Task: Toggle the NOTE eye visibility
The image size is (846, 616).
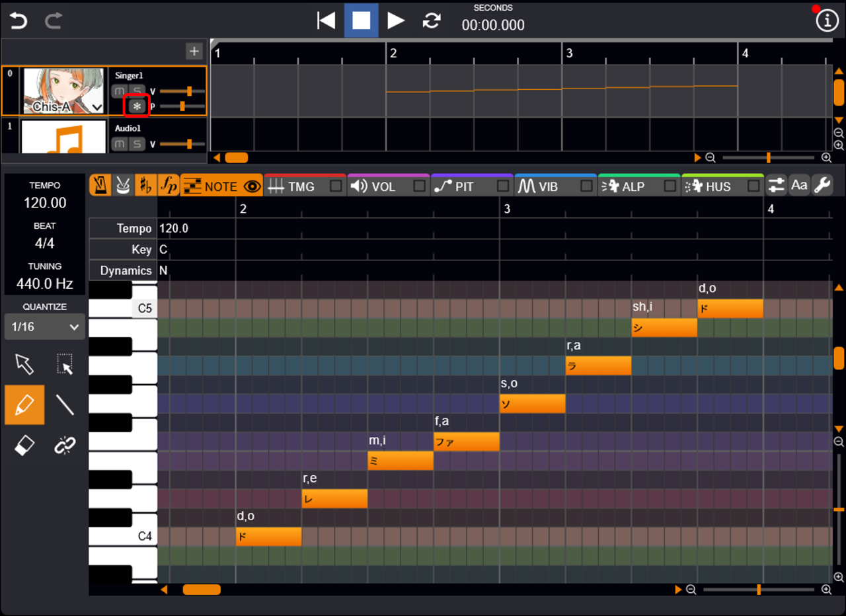Action: click(252, 186)
